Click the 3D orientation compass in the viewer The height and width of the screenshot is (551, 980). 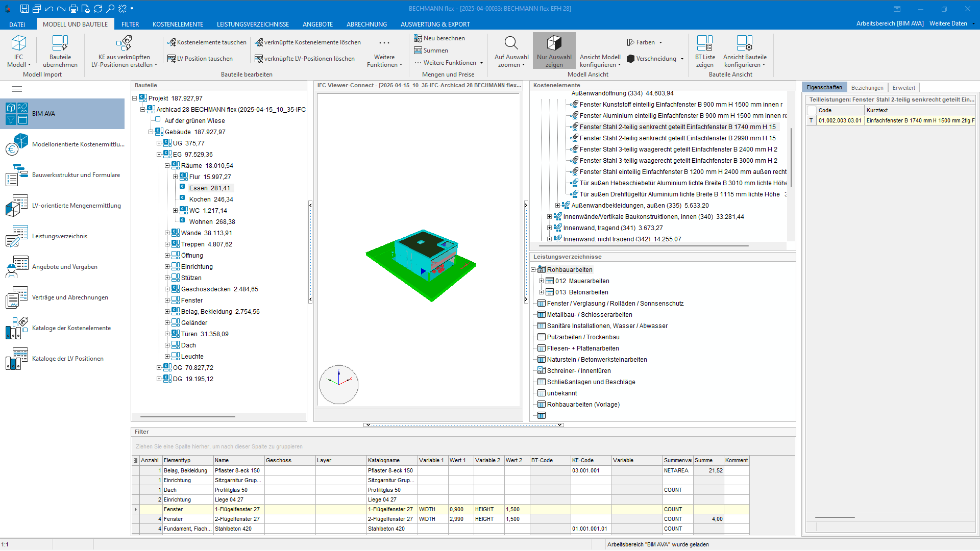pyautogui.click(x=339, y=384)
